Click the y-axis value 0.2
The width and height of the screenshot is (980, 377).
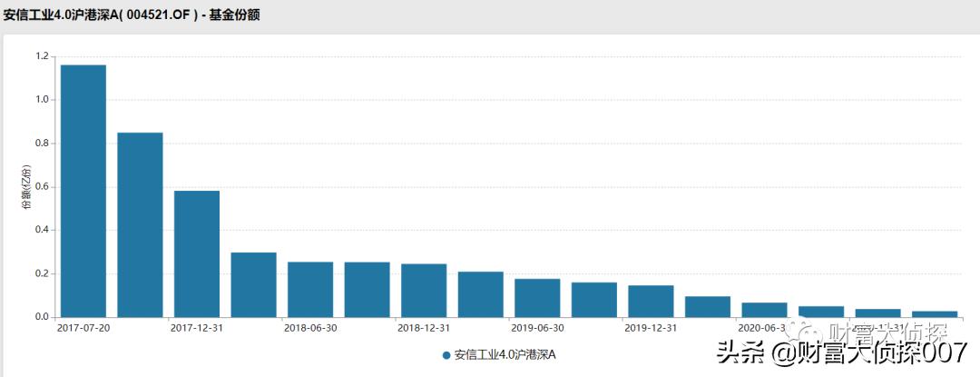click(x=42, y=273)
